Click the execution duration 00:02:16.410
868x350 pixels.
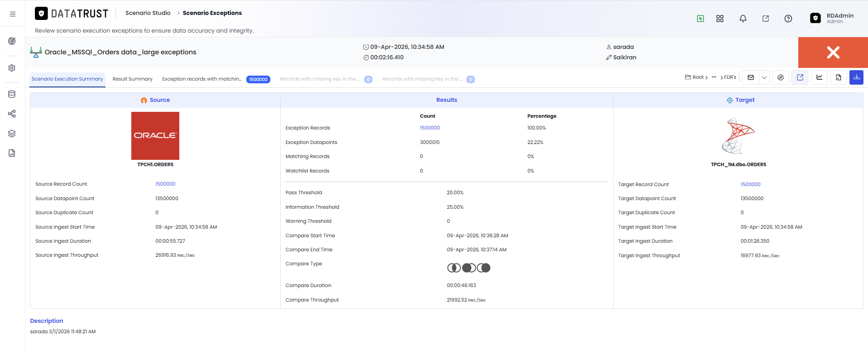tap(387, 58)
